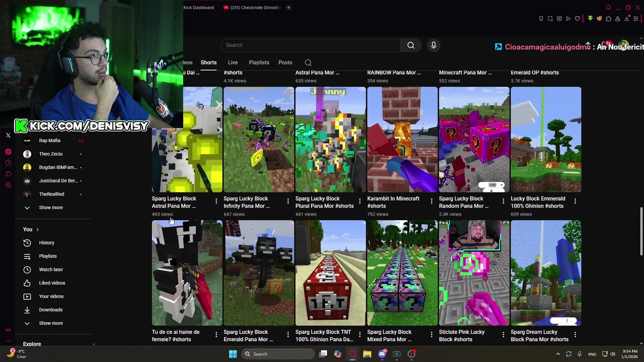Click in the YouTube Search field
The width and height of the screenshot is (644, 362).
pos(310,45)
